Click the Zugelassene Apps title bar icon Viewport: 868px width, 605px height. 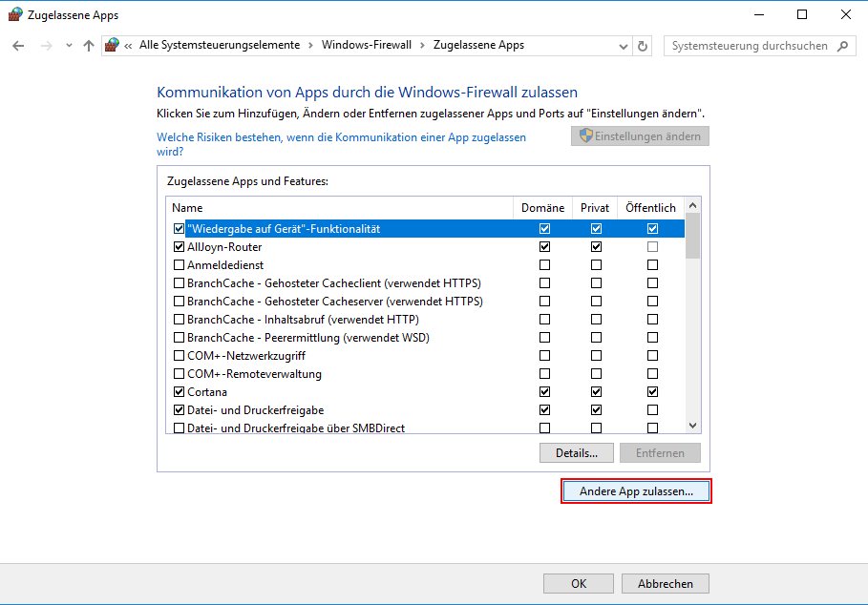[x=15, y=14]
